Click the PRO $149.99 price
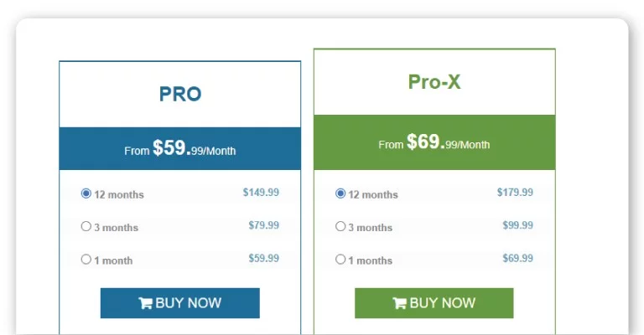This screenshot has height=335, width=644. (261, 193)
